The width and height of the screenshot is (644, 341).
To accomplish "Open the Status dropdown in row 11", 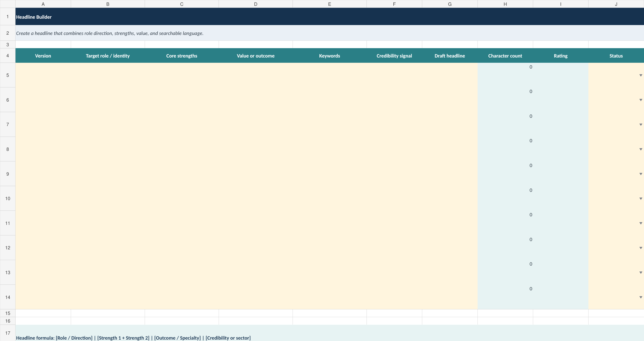I will pos(641,223).
